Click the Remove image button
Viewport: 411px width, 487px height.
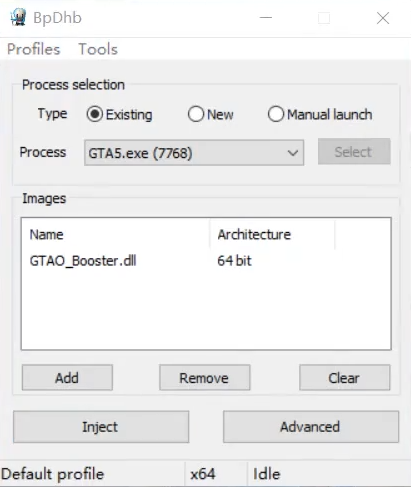pos(204,378)
